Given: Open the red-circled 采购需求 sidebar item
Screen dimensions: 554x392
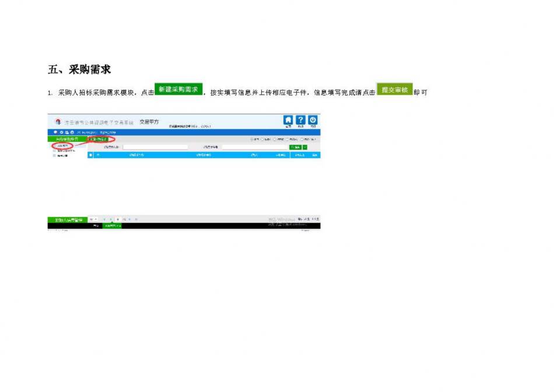Looking at the screenshot, I should [62, 145].
